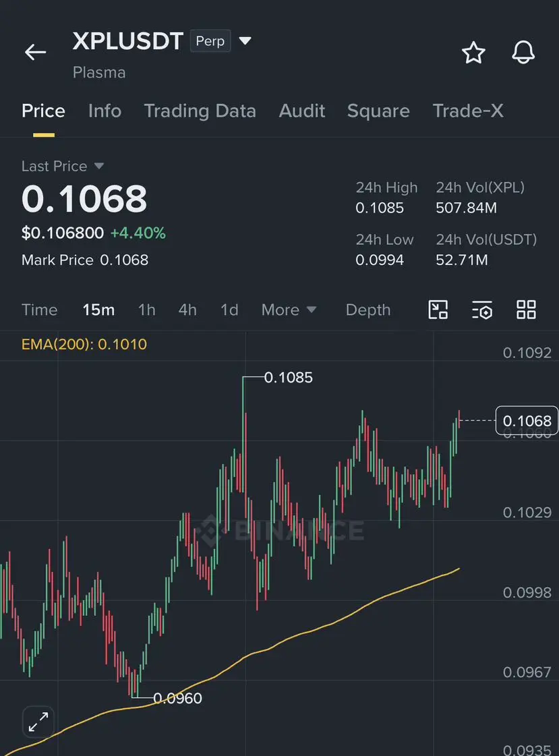Tap the large 0.1068 last price value
The height and width of the screenshot is (756, 559).
point(84,199)
